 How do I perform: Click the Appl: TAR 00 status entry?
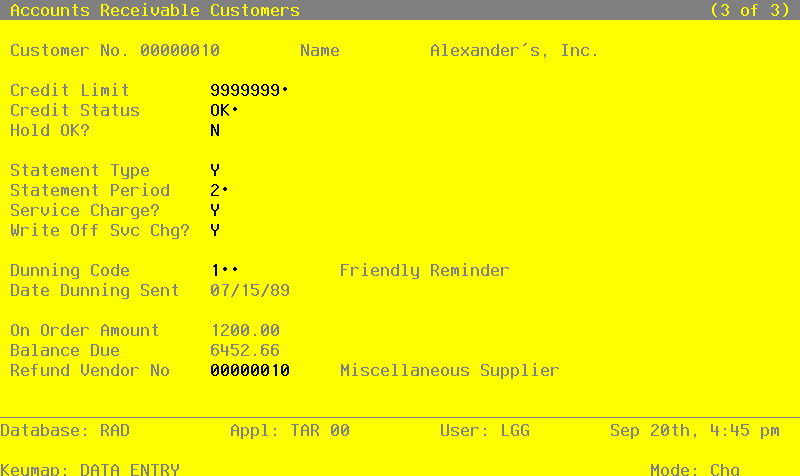290,431
